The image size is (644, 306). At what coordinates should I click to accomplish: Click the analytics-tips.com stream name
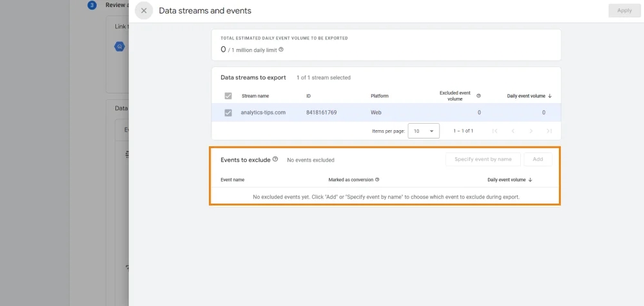tap(263, 112)
